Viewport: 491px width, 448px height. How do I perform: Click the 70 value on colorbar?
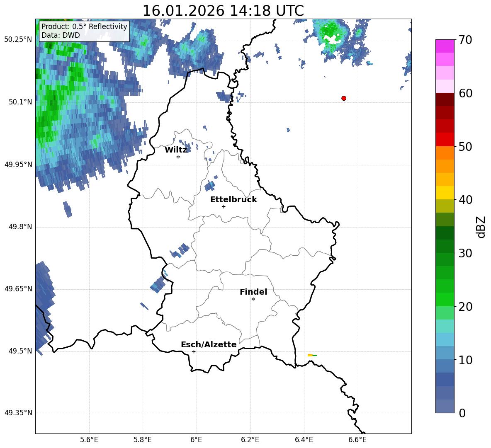click(465, 40)
